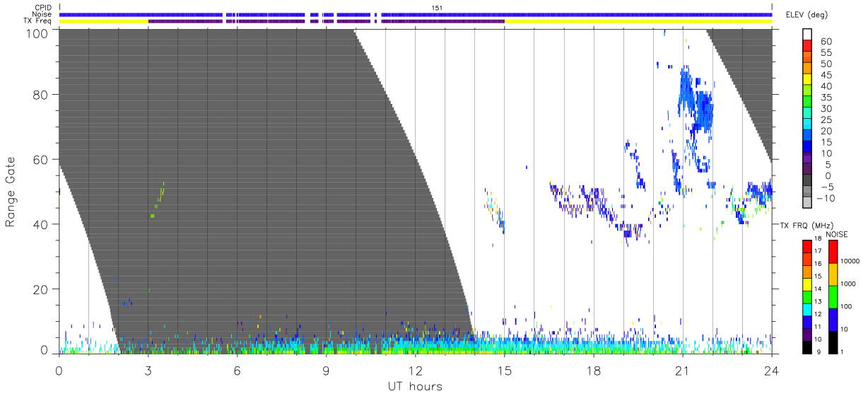
Task: Pick the orange swatch on the NOISE colorbar
Action: point(833,274)
